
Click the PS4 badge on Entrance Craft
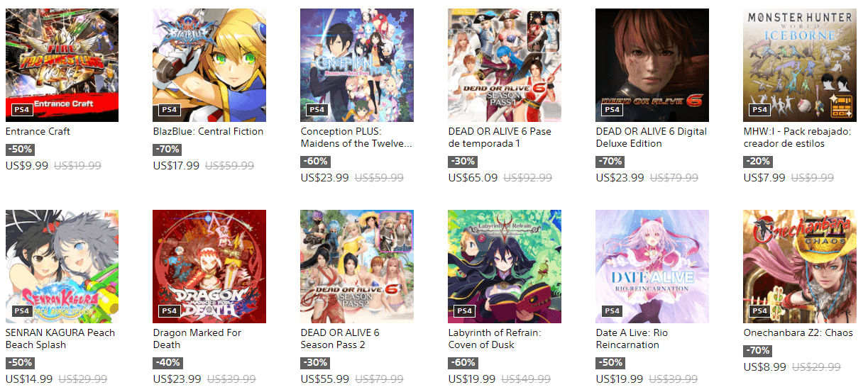click(x=21, y=110)
